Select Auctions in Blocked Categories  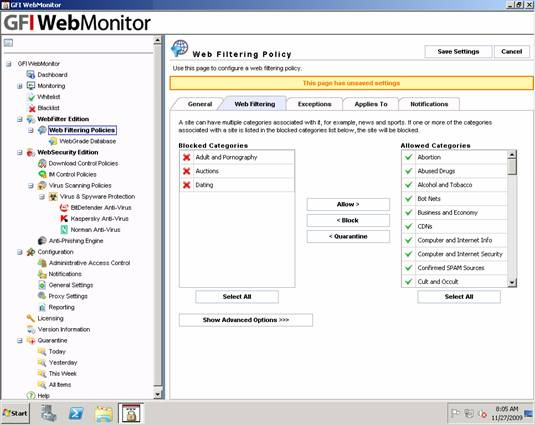pos(237,171)
